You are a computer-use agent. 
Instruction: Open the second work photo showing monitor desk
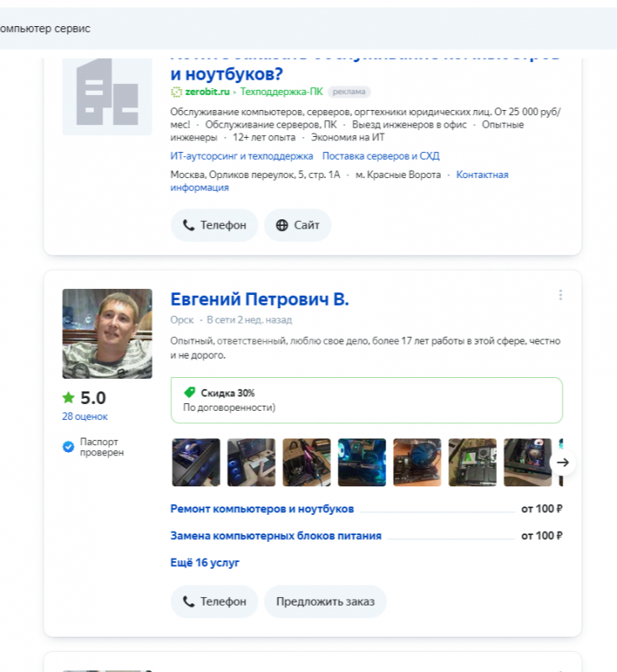point(251,463)
